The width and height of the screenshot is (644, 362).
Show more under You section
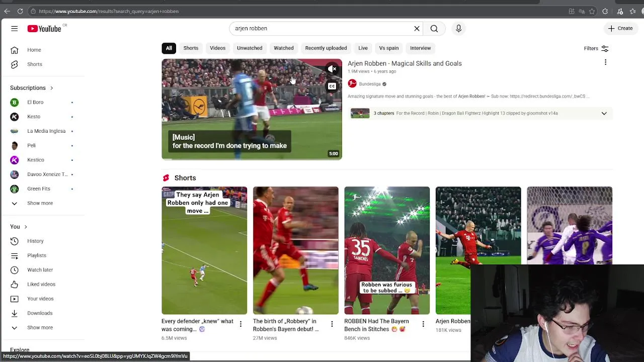point(42,327)
